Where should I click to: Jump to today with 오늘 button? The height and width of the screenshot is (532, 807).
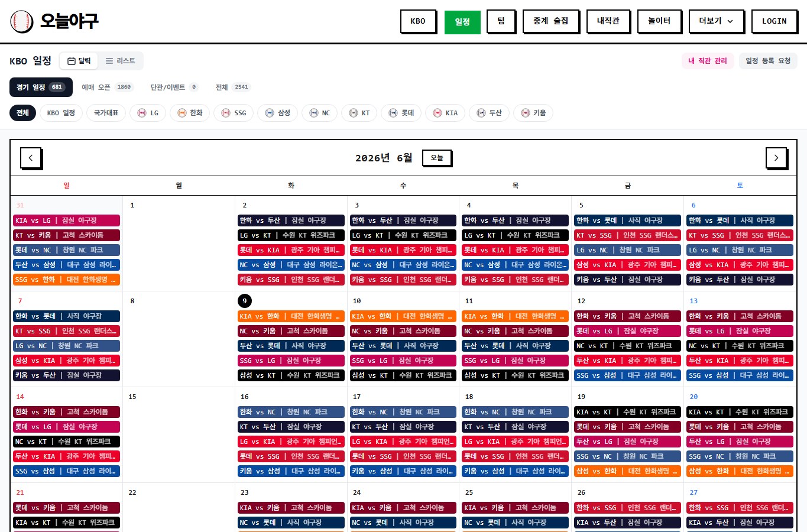click(437, 158)
